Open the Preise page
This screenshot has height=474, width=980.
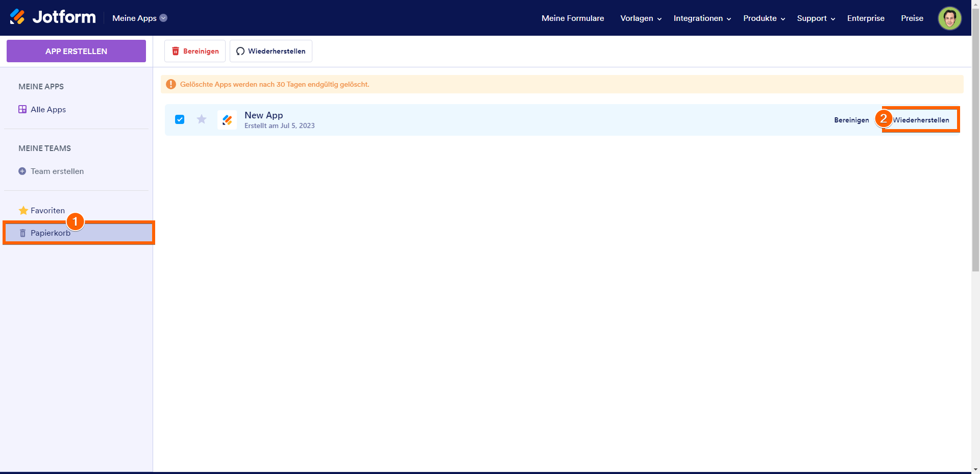point(912,18)
